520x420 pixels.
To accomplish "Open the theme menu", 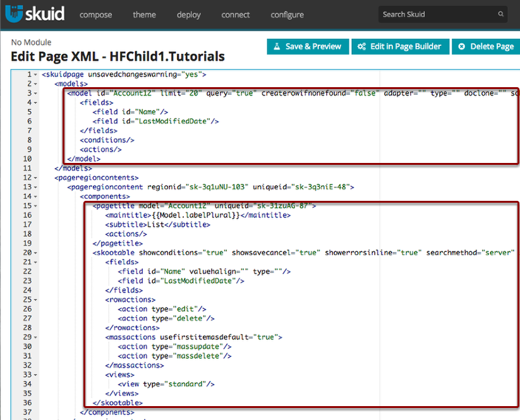I will 144,15.
